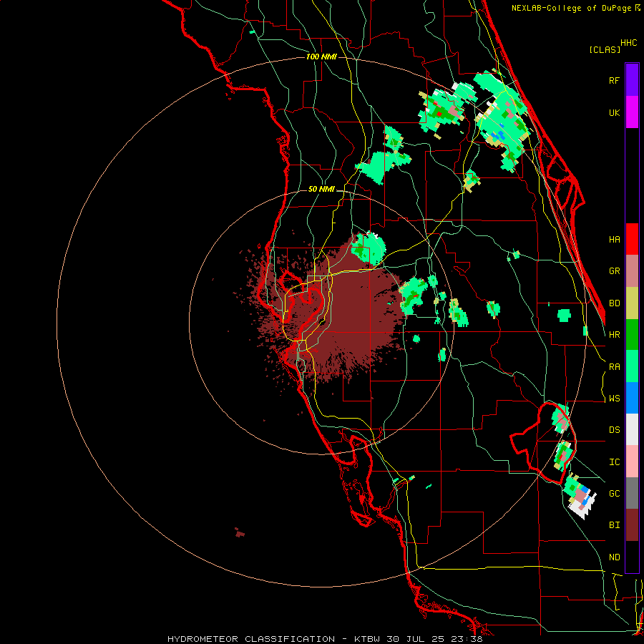This screenshot has height=644, width=644.
Task: Click the blue WS legend swatch
Action: coord(632,398)
